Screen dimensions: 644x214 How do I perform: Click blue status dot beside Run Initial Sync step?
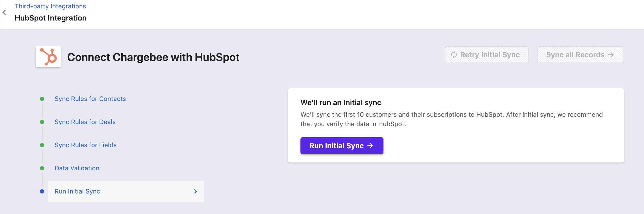tap(42, 191)
